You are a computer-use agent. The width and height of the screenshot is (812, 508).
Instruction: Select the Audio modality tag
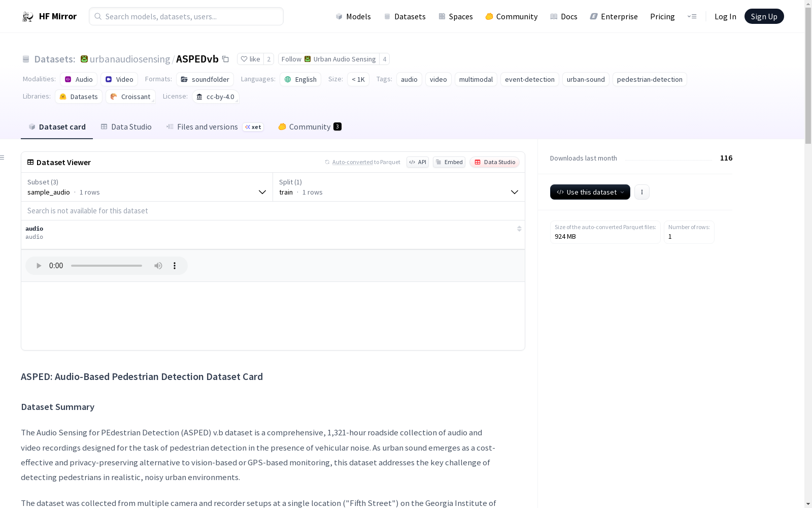click(x=79, y=79)
